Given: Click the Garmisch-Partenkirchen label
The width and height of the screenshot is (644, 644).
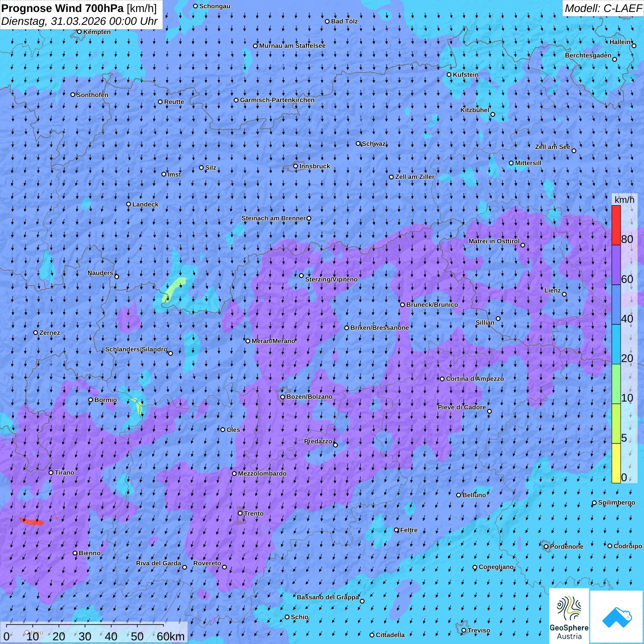Looking at the screenshot, I should 277,100.
